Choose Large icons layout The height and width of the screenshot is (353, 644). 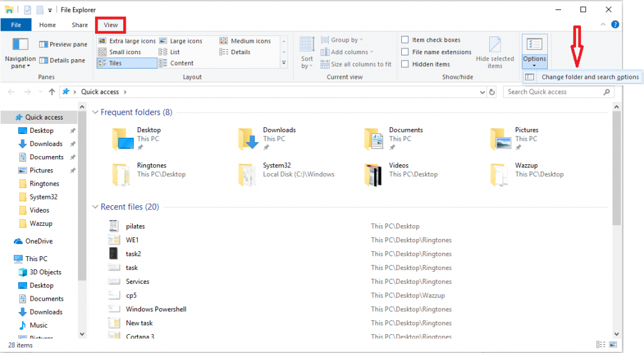[180, 41]
